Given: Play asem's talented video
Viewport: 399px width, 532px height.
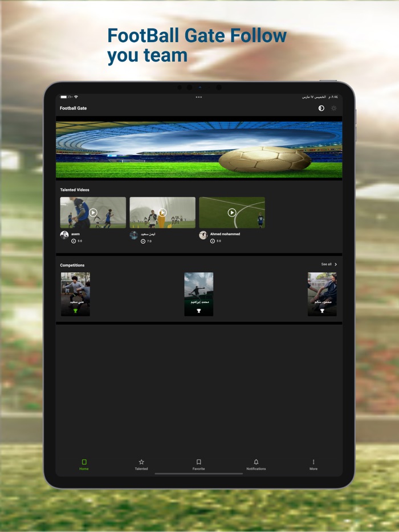Looking at the screenshot, I should 93,212.
